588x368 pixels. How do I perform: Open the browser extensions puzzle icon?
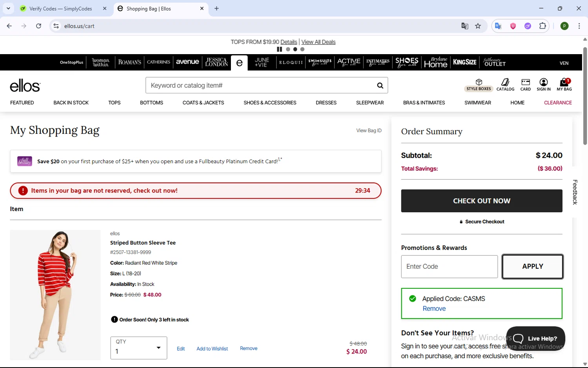[x=543, y=26]
